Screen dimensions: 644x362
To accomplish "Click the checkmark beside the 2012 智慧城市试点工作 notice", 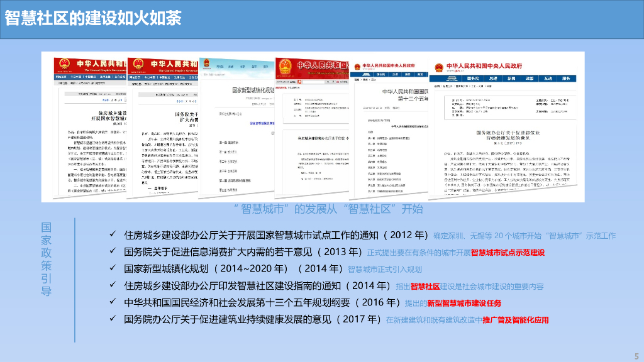I will coord(113,234).
